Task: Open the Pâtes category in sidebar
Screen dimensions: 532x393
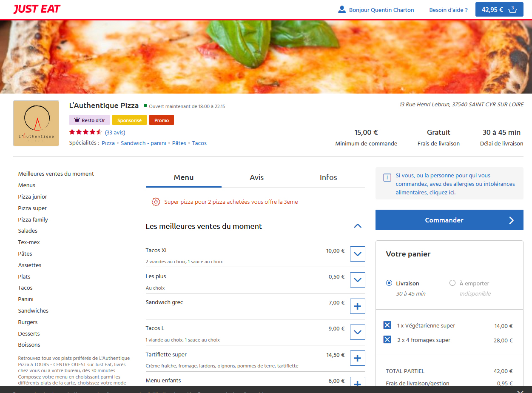Action: click(25, 254)
